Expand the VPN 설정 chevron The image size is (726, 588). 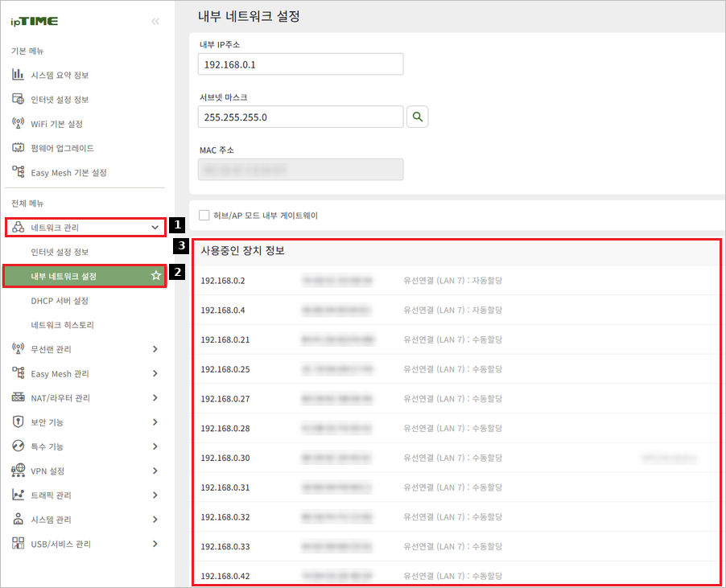point(155,471)
